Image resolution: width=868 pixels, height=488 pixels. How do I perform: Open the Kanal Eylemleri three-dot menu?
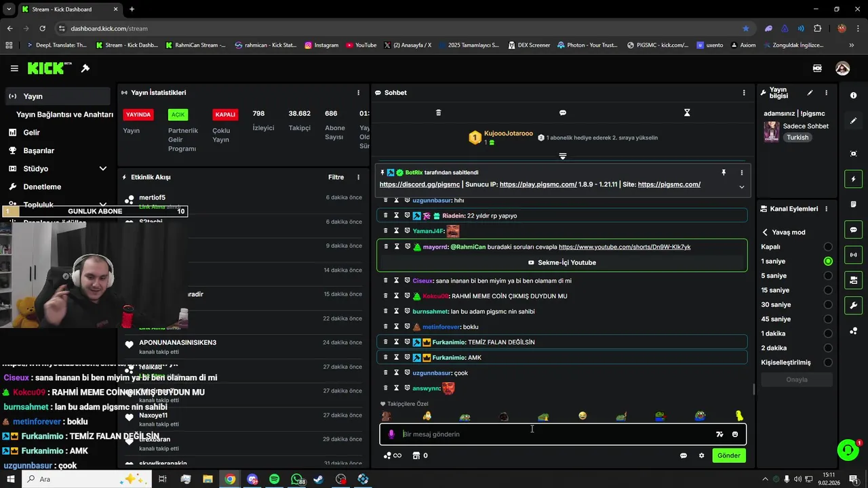click(x=826, y=209)
